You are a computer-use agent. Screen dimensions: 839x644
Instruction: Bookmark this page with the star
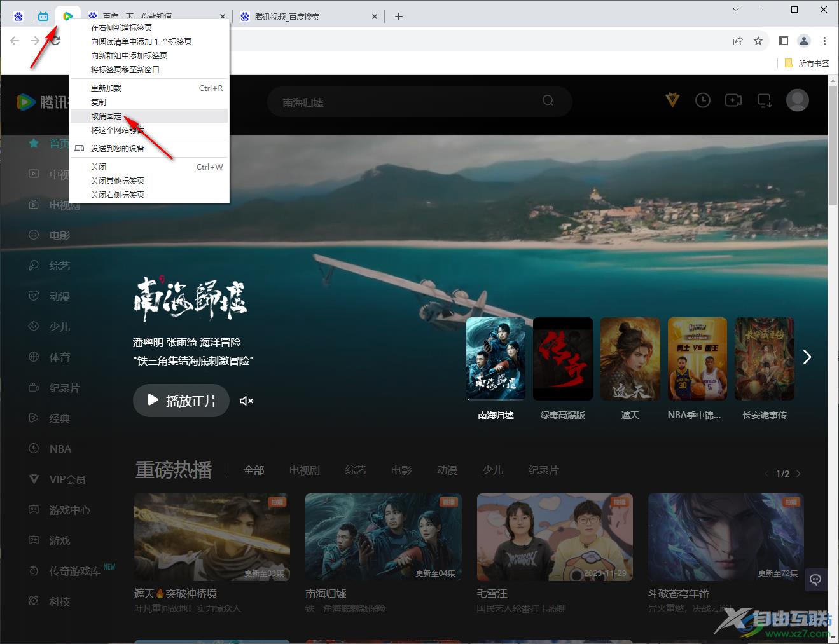(758, 41)
